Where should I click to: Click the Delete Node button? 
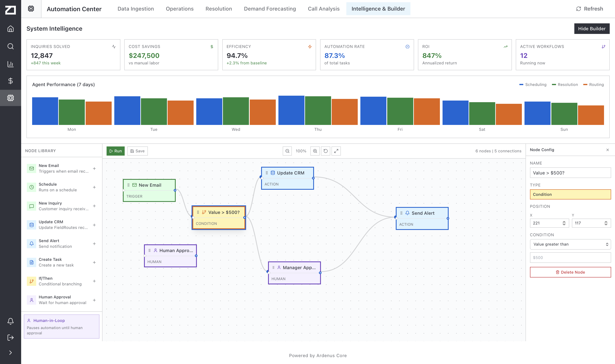[x=570, y=272]
